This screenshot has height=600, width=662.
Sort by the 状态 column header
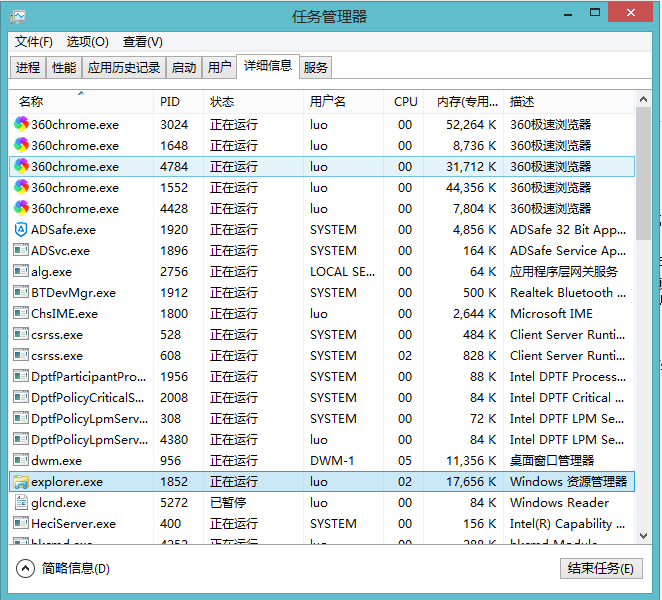pos(253,101)
